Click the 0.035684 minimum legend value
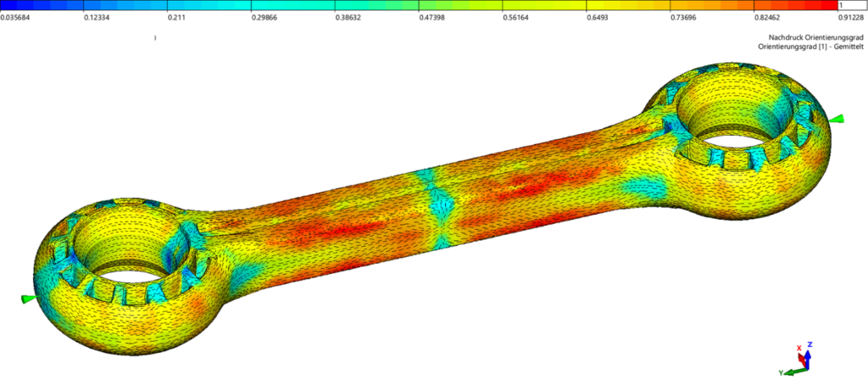The height and width of the screenshot is (380, 868). point(17,16)
